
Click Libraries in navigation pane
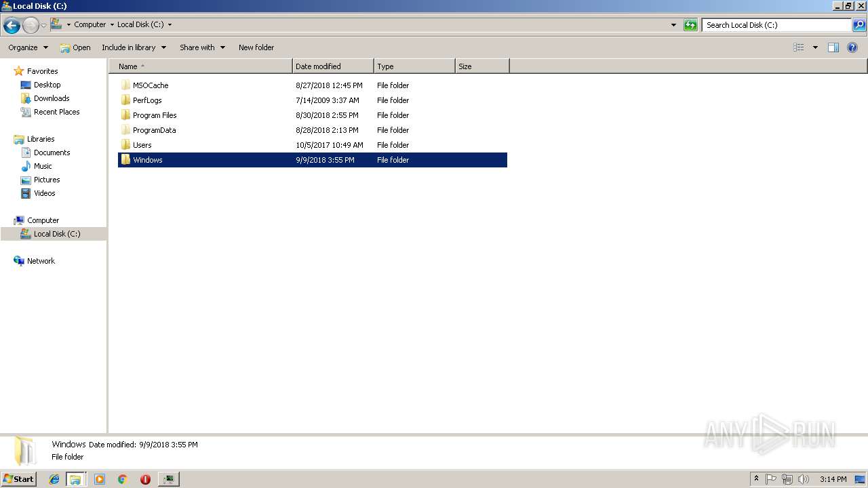[41, 139]
